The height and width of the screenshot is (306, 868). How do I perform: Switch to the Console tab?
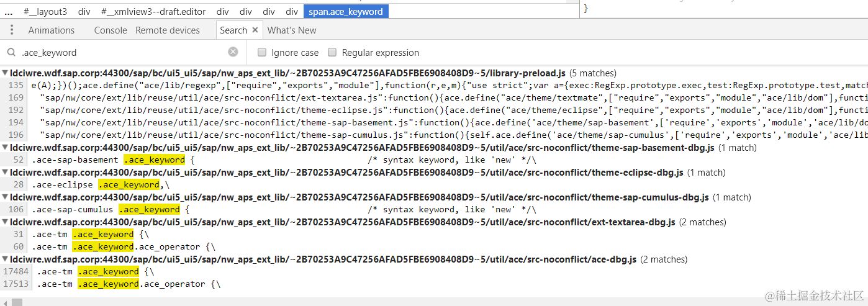(x=111, y=30)
